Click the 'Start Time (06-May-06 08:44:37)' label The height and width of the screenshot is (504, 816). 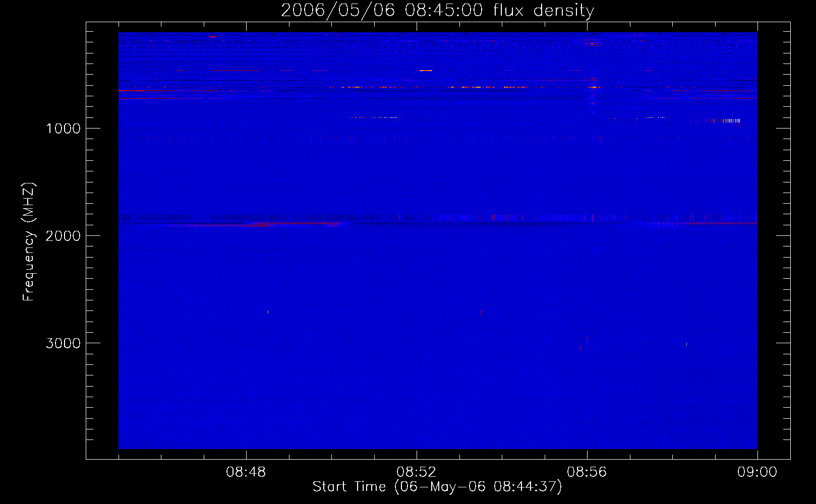(437, 486)
